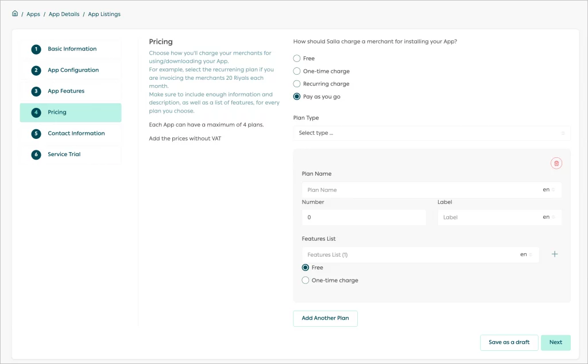
Task: Select the Recurring charge option
Action: [296, 83]
